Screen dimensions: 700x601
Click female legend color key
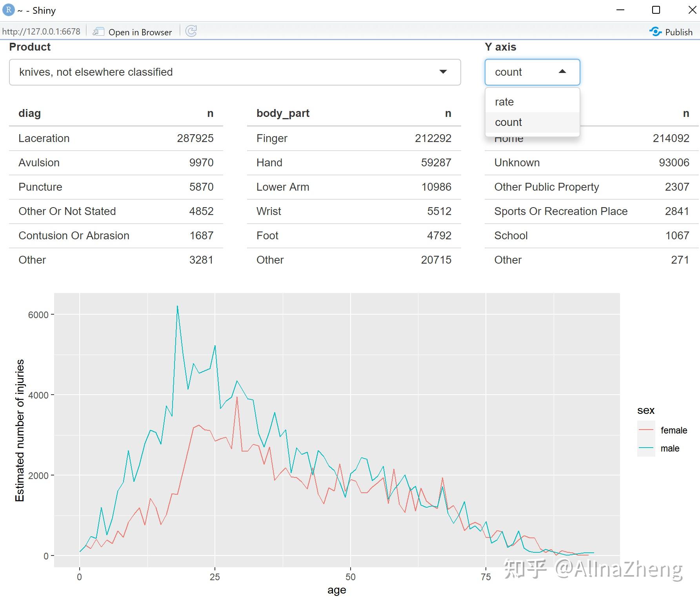click(646, 430)
